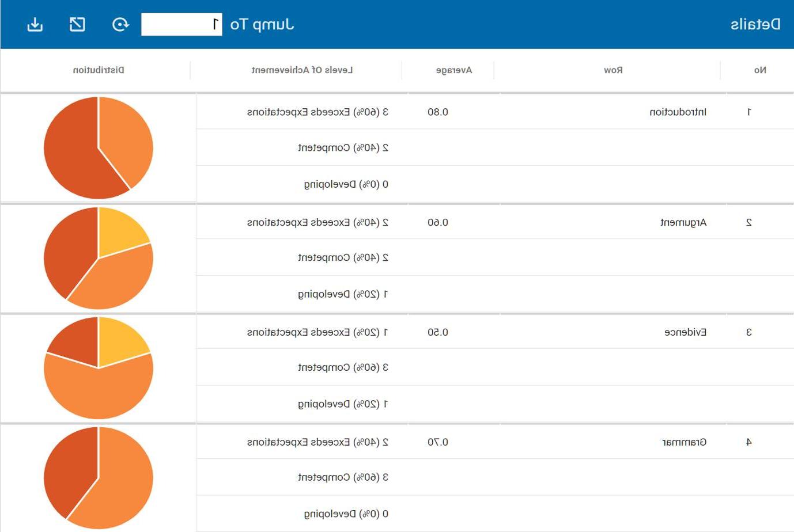Image resolution: width=794 pixels, height=532 pixels.
Task: Click the dark orange slice of Evidence pie
Action: 78,343
